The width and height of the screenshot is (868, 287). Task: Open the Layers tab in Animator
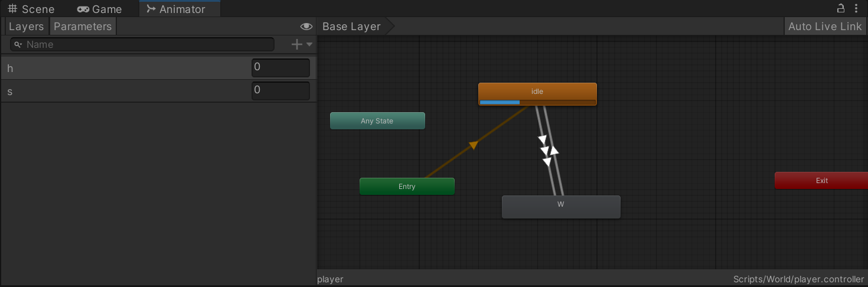tap(26, 27)
